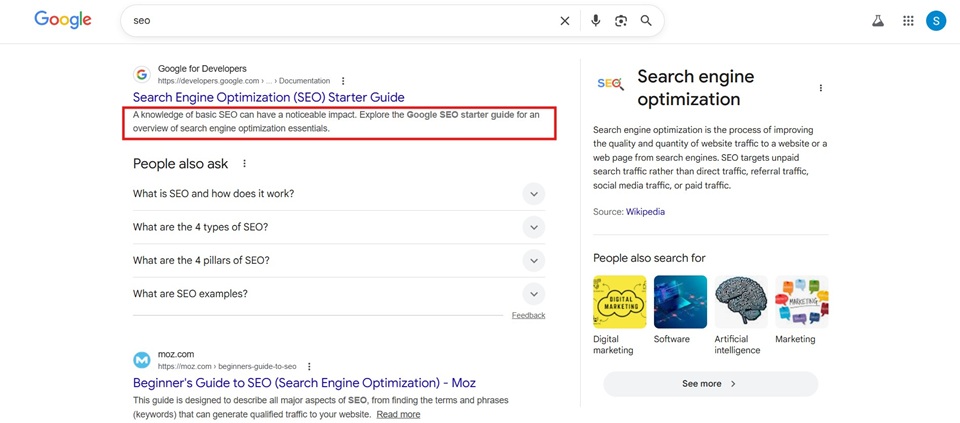This screenshot has height=423, width=960.
Task: Click 'People also search for' heading
Action: (649, 258)
